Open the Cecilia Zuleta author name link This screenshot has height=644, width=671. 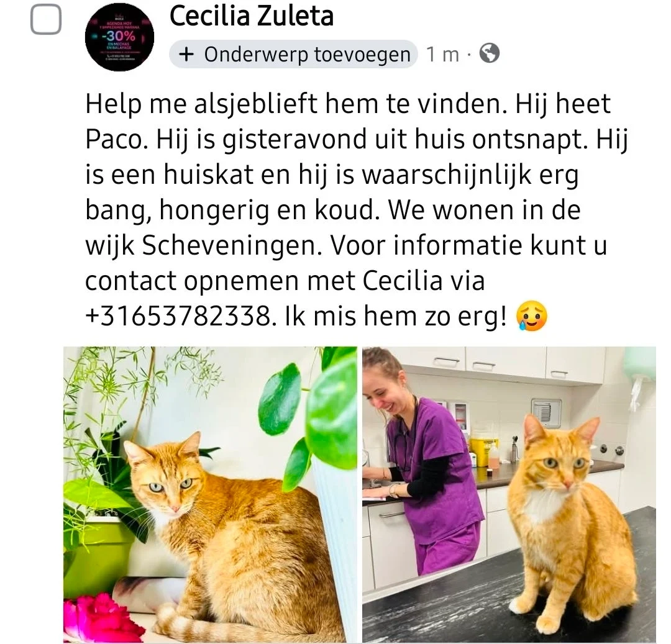coord(252,17)
